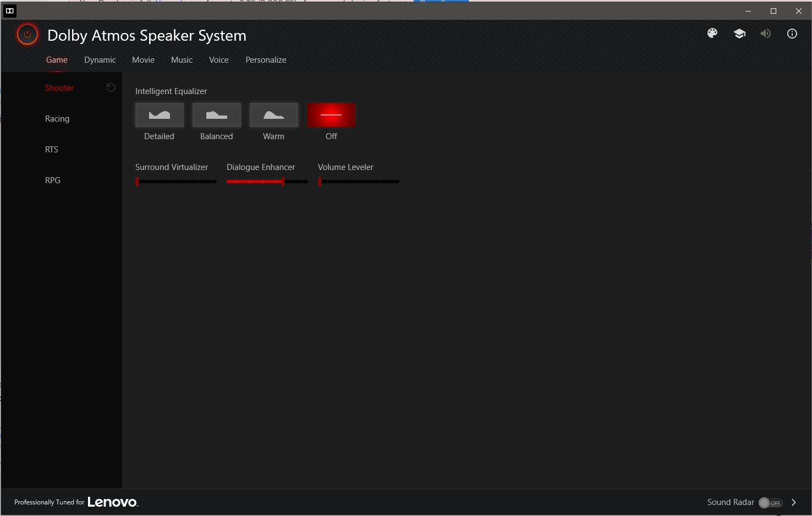This screenshot has height=516, width=812.
Task: Select the RPG game profile
Action: [53, 180]
